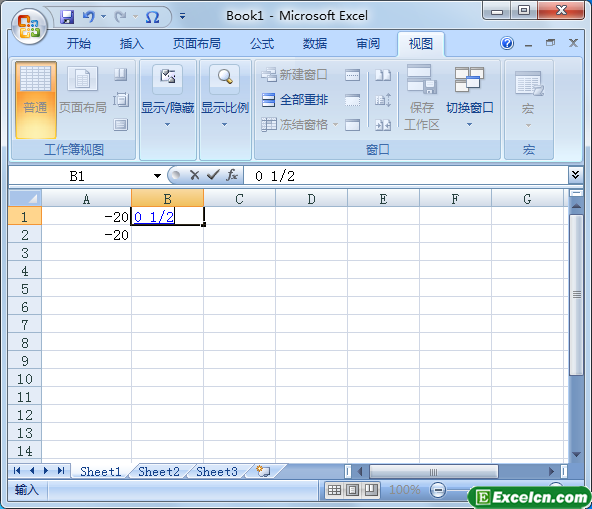592x509 pixels.
Task: Expand the formula bar chevron
Action: (575, 175)
